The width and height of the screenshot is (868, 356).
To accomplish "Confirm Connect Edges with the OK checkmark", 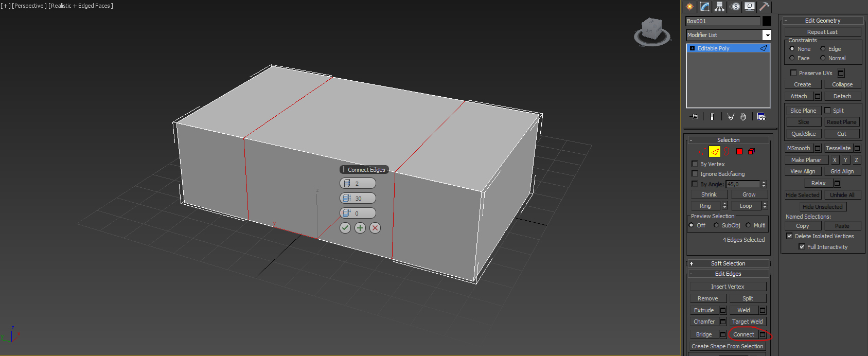I will (345, 228).
